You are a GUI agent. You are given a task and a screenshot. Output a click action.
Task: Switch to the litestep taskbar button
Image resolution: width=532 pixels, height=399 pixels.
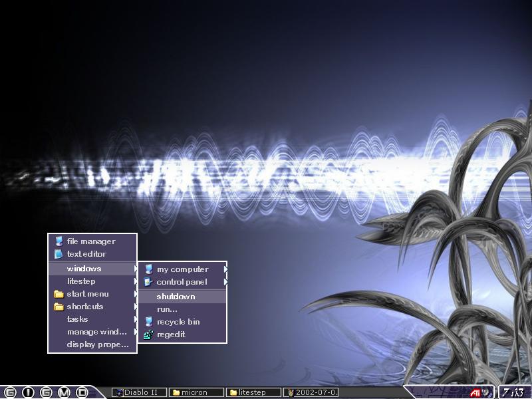(253, 392)
